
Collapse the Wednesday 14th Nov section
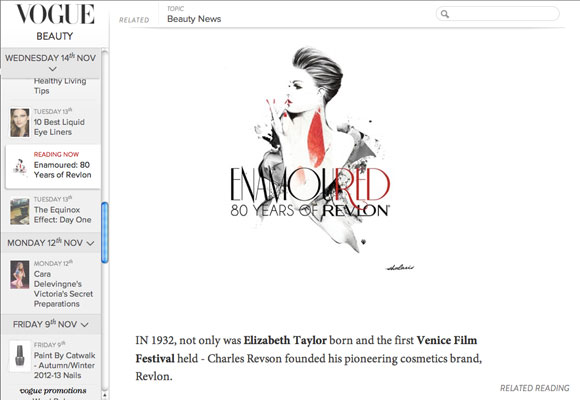coord(53,69)
